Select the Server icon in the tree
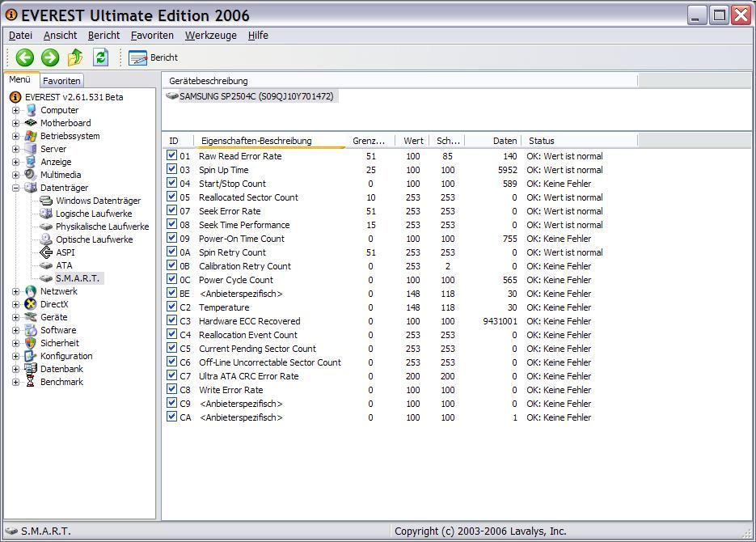The height and width of the screenshot is (542, 756). point(31,149)
